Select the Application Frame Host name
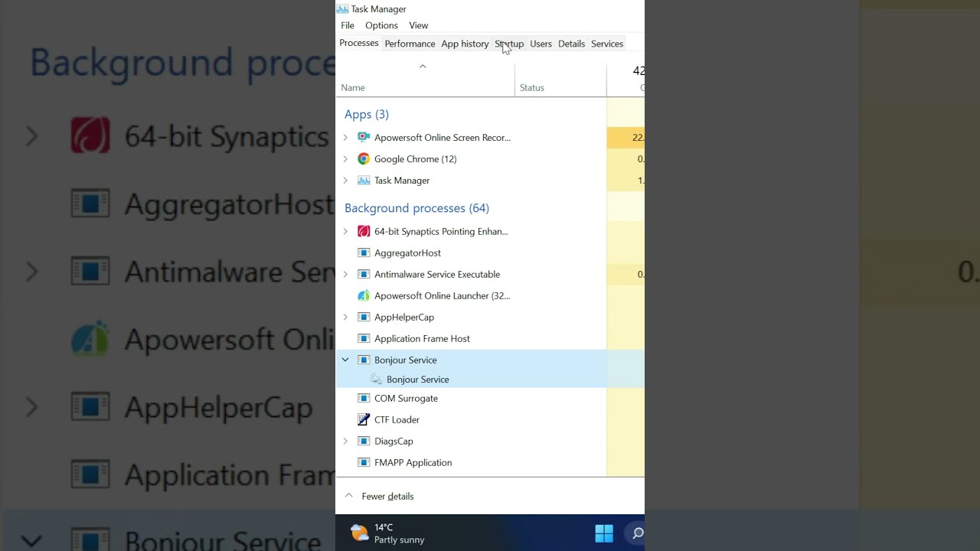The height and width of the screenshot is (551, 980). tap(422, 338)
